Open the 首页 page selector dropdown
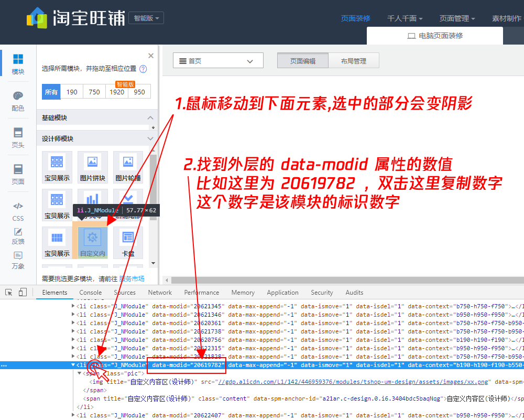The image size is (524, 420). [218, 60]
